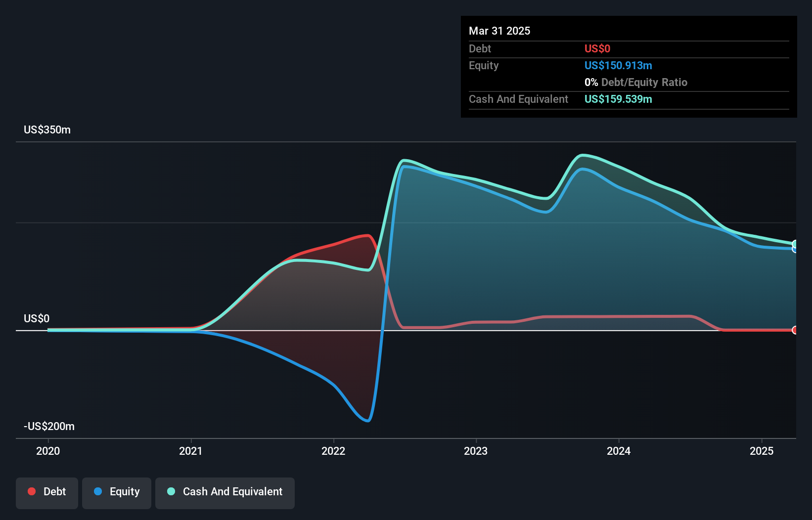This screenshot has height=520, width=812.
Task: Toggle the Debt series legend button
Action: point(47,493)
